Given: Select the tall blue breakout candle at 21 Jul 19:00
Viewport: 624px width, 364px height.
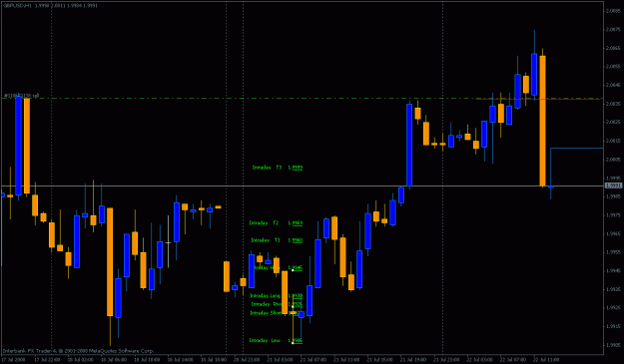Looking at the screenshot, I should point(409,145).
